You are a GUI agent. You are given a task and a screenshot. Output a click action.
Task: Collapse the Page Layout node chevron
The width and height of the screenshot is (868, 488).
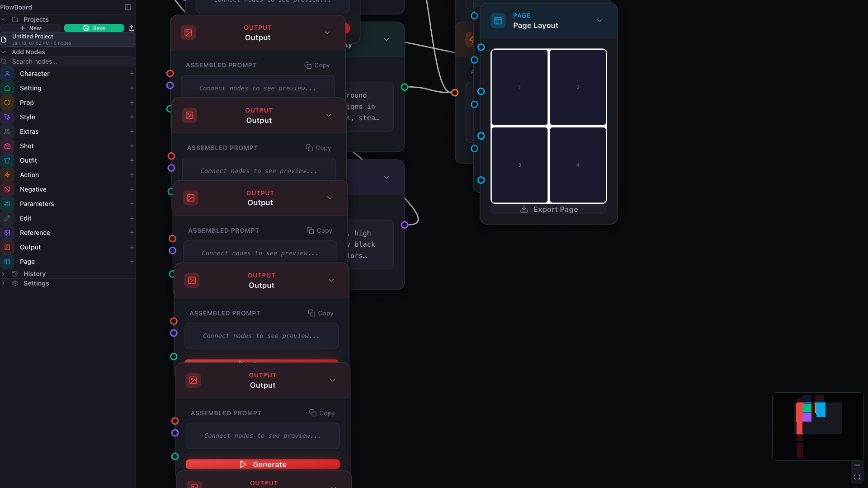[599, 21]
